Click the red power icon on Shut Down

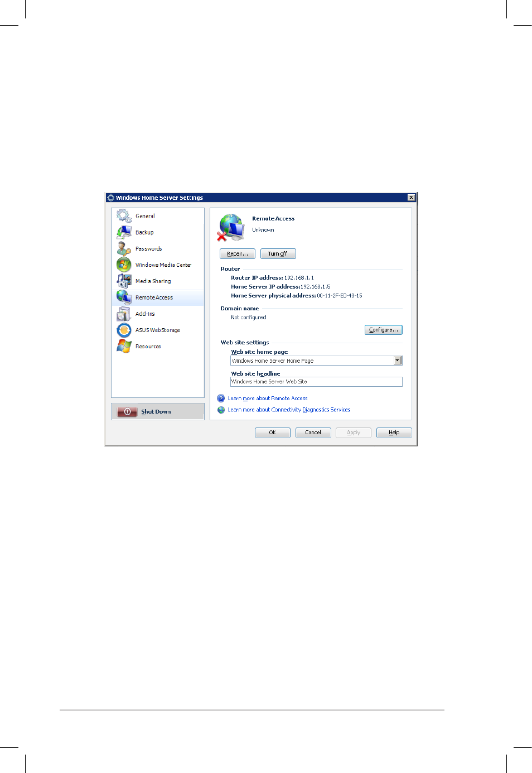tap(127, 411)
